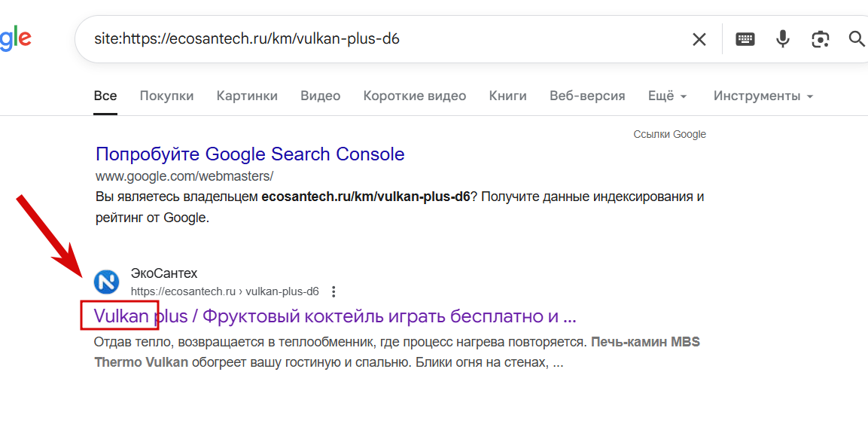Open the on-screen keyboard input tool

pyautogui.click(x=745, y=38)
